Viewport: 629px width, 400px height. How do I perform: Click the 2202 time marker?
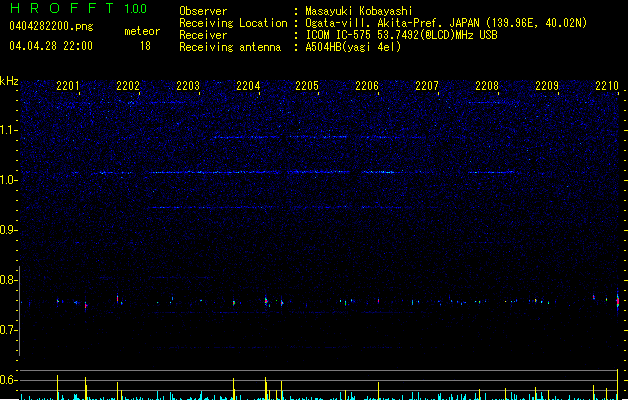tap(128, 85)
